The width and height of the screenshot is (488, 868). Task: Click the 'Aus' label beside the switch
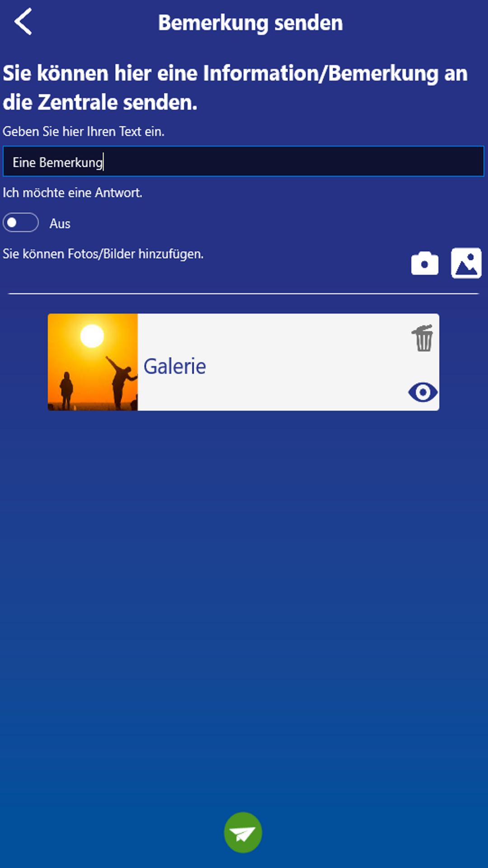pyautogui.click(x=60, y=224)
